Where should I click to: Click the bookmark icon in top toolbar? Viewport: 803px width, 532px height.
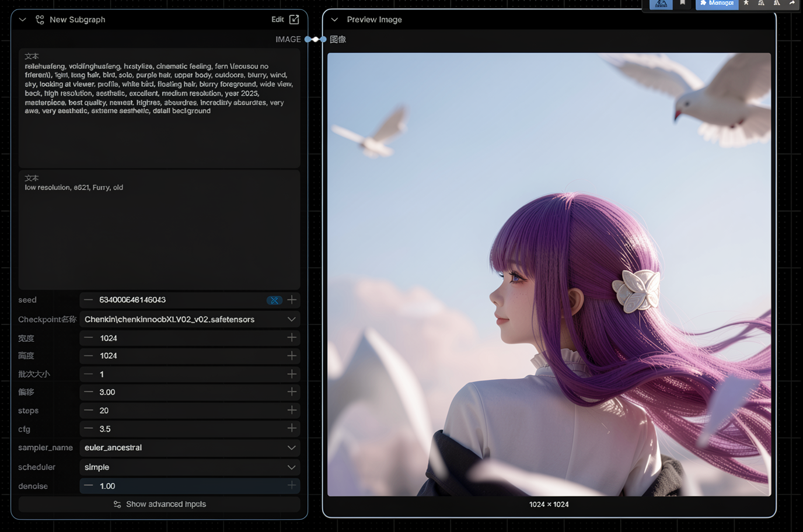click(x=682, y=3)
